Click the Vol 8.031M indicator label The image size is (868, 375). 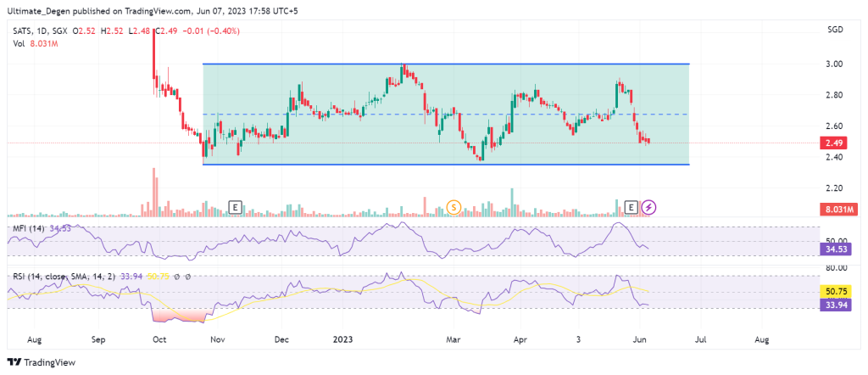34,43
